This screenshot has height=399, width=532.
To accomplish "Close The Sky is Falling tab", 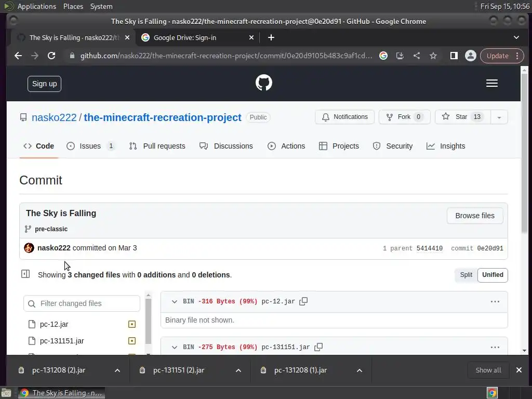I will pyautogui.click(x=127, y=37).
